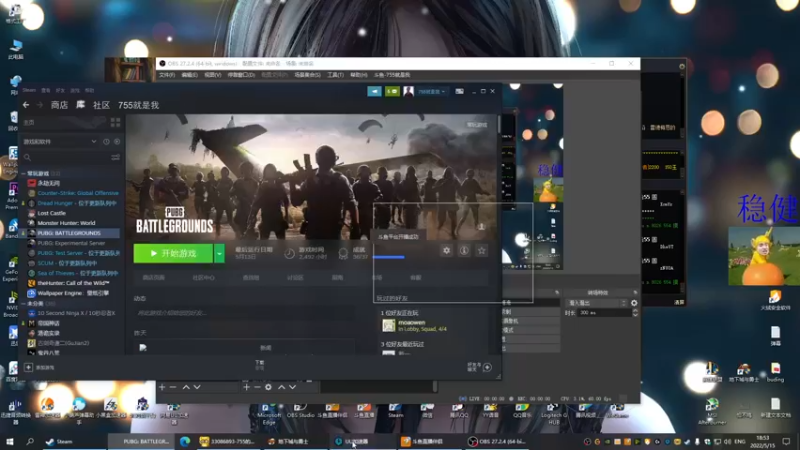800x450 pixels.
Task: Open PUBG game settings gear icon
Action: click(x=446, y=251)
